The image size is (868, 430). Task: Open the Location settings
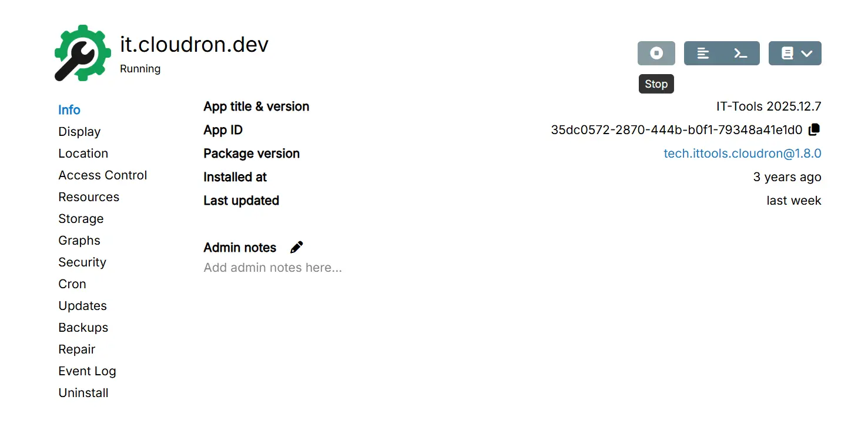(83, 154)
